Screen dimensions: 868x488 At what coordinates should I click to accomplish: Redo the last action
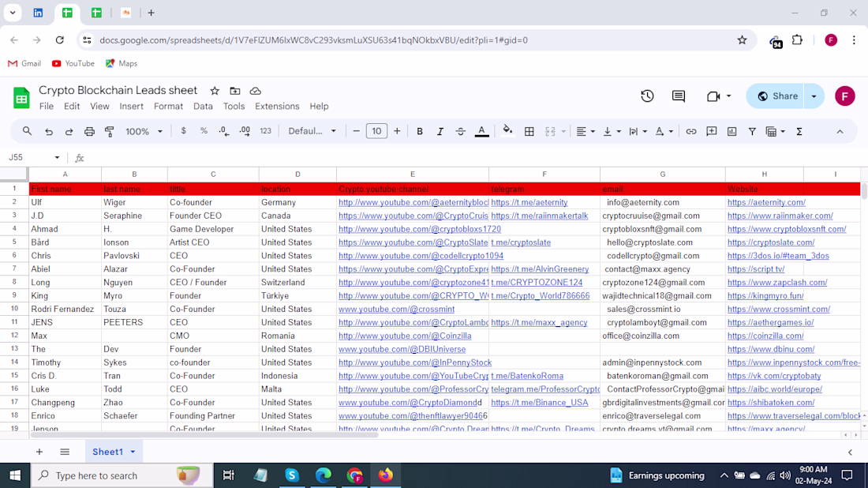click(x=69, y=131)
